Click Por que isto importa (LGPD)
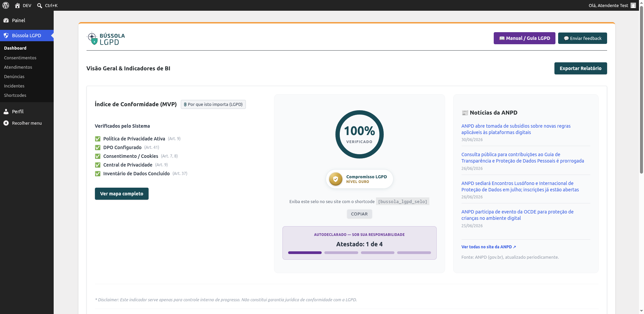Viewport: 644px width, 314px height. (x=213, y=105)
